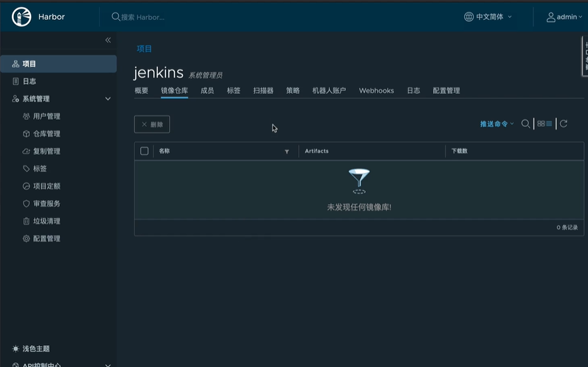
Task: Collapse the sidebar with double-chevron icon
Action: [x=108, y=40]
